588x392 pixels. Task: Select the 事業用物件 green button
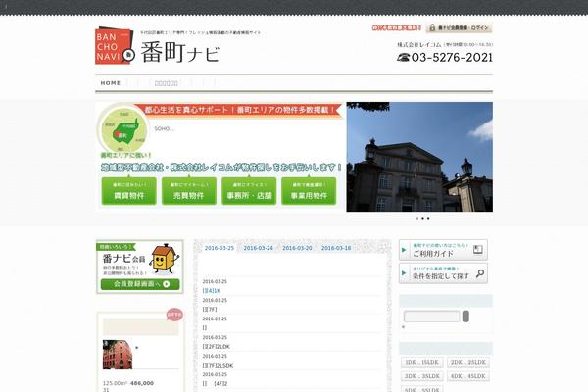coord(309,191)
